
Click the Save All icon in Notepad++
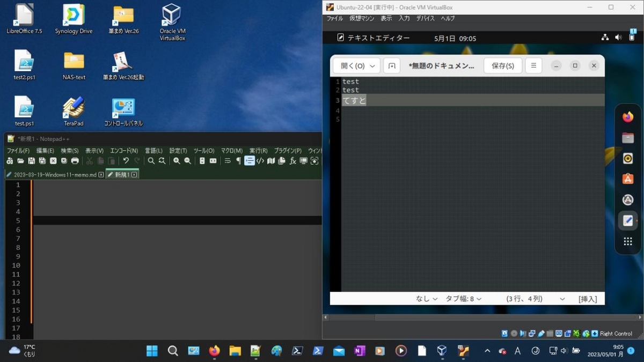tap(42, 161)
